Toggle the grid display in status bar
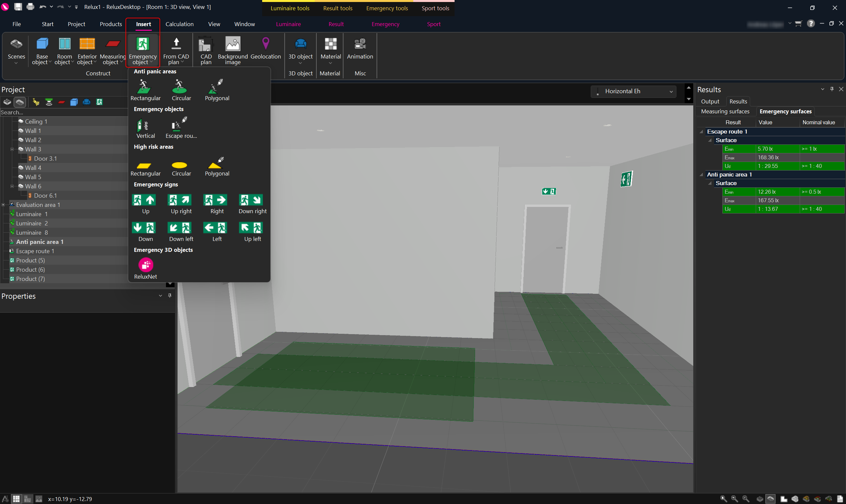The image size is (846, 504). (x=16, y=499)
